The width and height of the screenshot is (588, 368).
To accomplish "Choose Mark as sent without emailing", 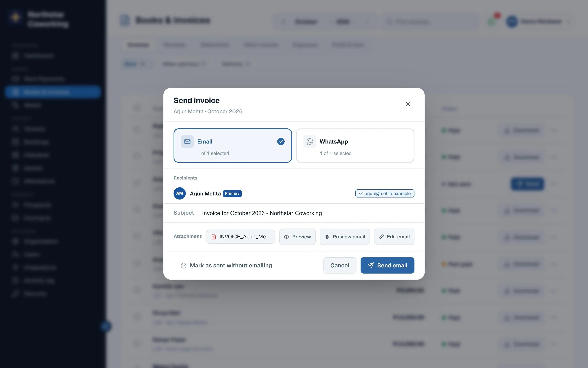I will coord(226,265).
